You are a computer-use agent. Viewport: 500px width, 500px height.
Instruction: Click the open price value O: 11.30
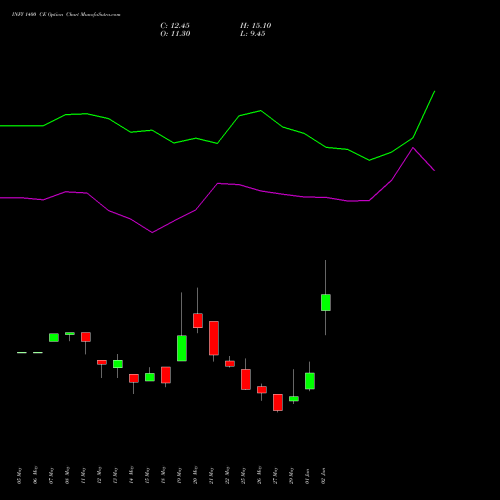(175, 34)
